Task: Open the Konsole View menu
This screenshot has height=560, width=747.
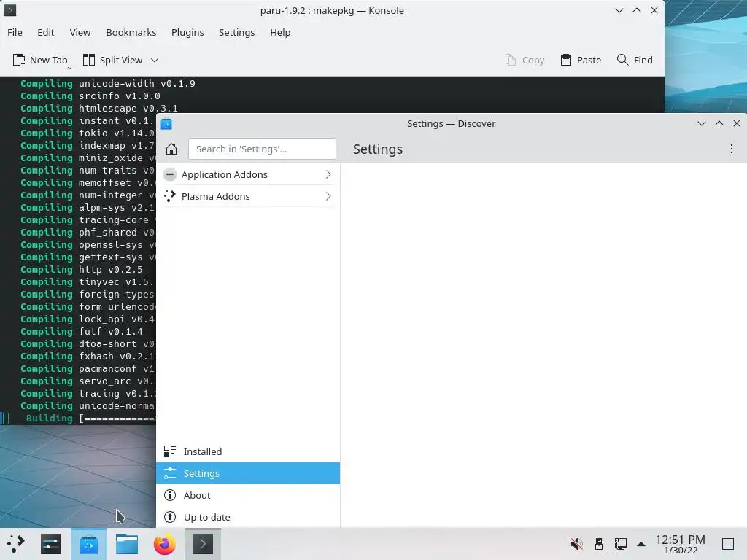Action: pyautogui.click(x=80, y=32)
